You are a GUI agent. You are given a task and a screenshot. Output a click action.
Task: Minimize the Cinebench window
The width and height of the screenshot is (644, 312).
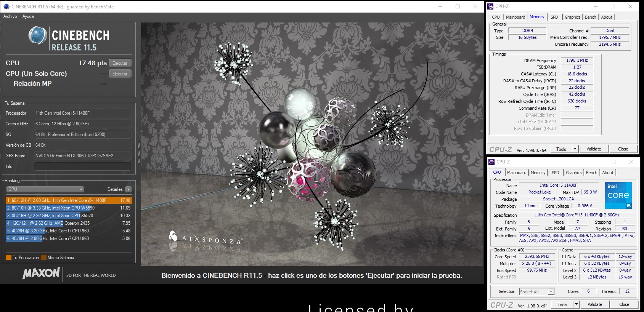tap(440, 6)
